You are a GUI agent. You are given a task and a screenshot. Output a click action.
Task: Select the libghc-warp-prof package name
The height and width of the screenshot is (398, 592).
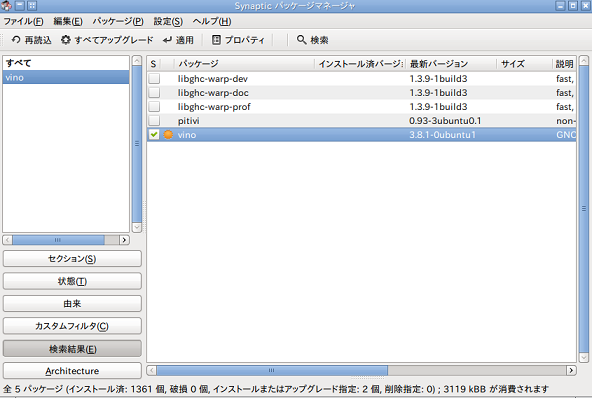pyautogui.click(x=214, y=106)
